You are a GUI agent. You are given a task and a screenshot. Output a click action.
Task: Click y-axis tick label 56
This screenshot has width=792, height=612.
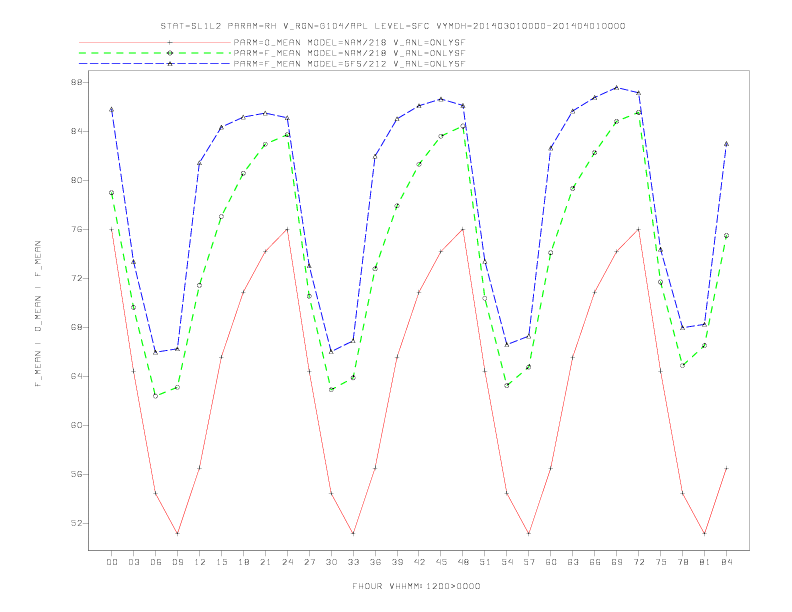[x=76, y=474]
